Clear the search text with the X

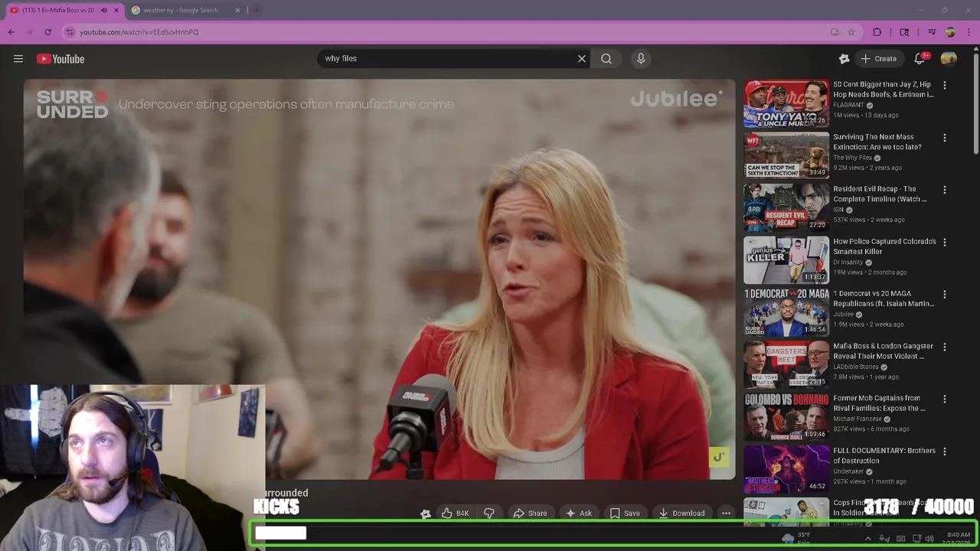click(x=582, y=58)
